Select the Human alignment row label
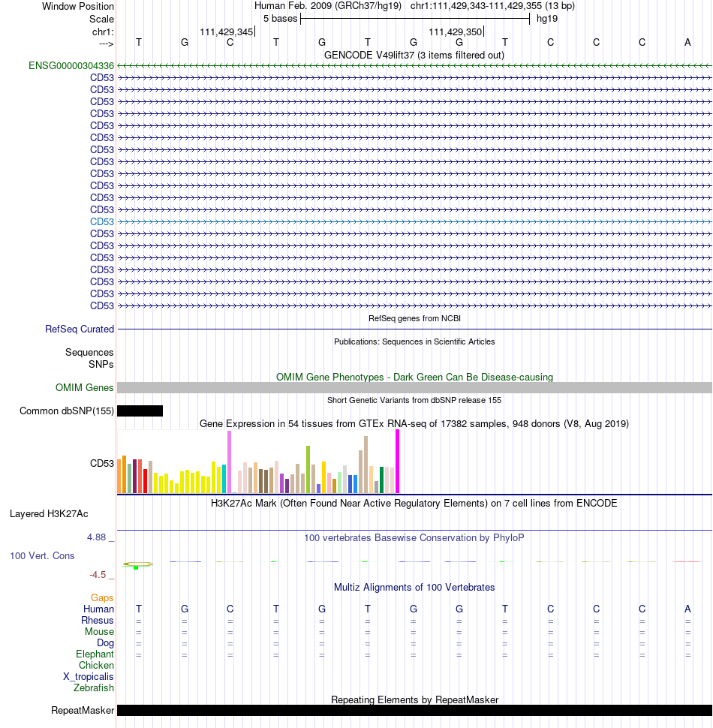 tap(98, 609)
